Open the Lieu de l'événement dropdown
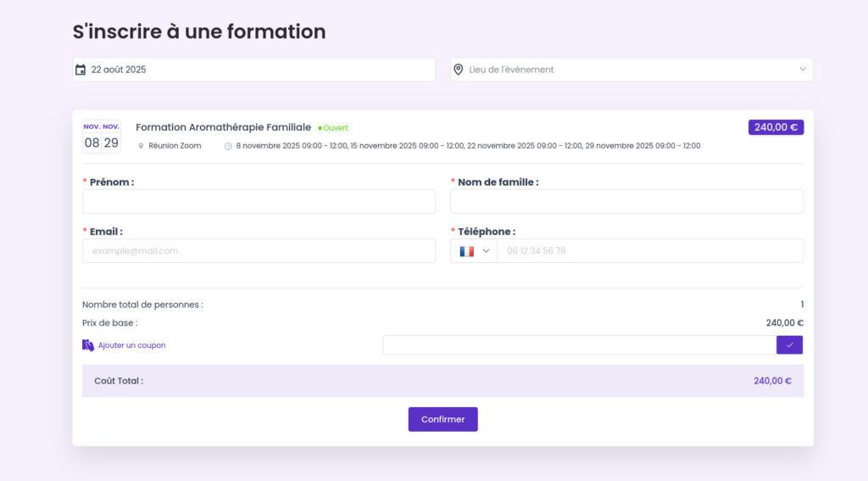The width and height of the screenshot is (868, 481). pos(631,70)
